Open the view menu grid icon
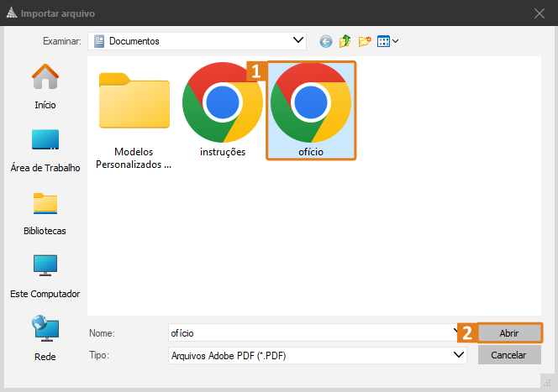Screen dimensions: 558x392 pos(387,42)
